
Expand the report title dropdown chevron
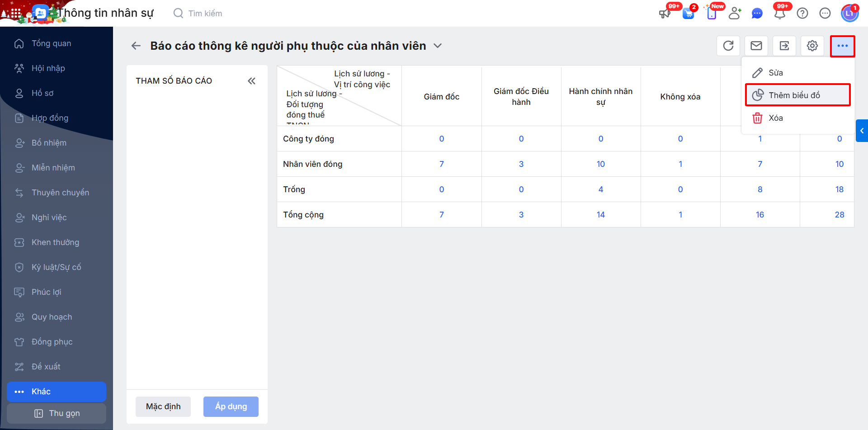coord(438,46)
